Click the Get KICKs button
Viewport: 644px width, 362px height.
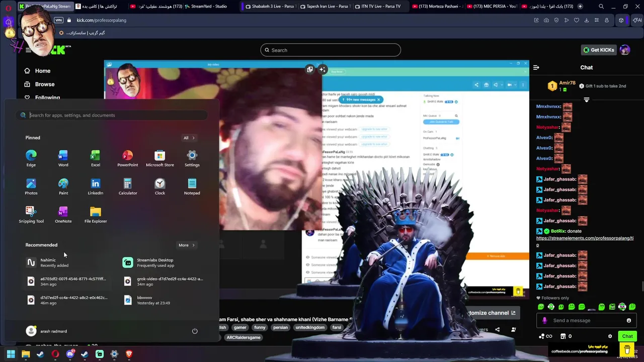599,50
